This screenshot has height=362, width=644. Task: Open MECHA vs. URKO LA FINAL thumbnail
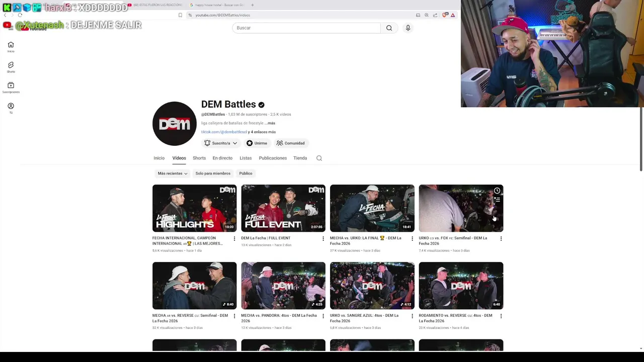[x=372, y=208]
